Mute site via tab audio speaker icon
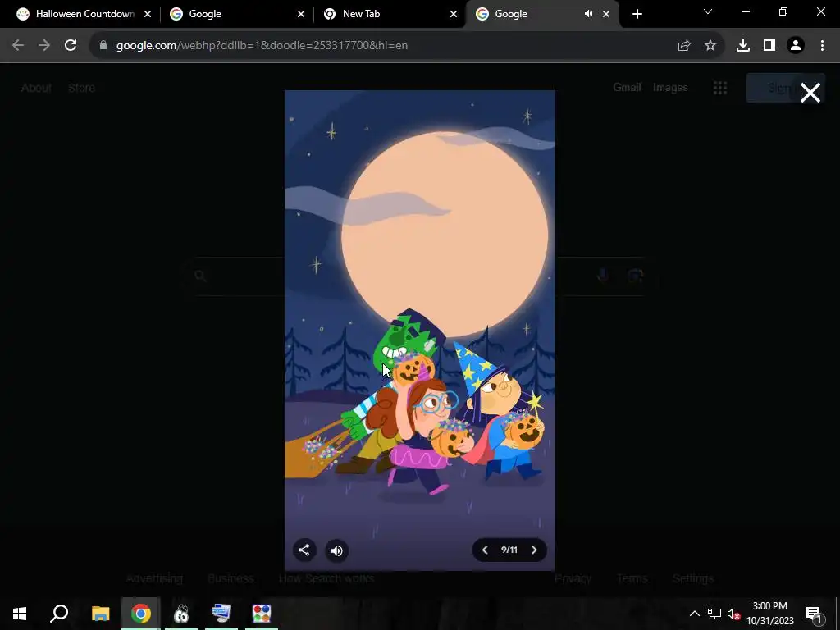The width and height of the screenshot is (840, 630). click(588, 14)
